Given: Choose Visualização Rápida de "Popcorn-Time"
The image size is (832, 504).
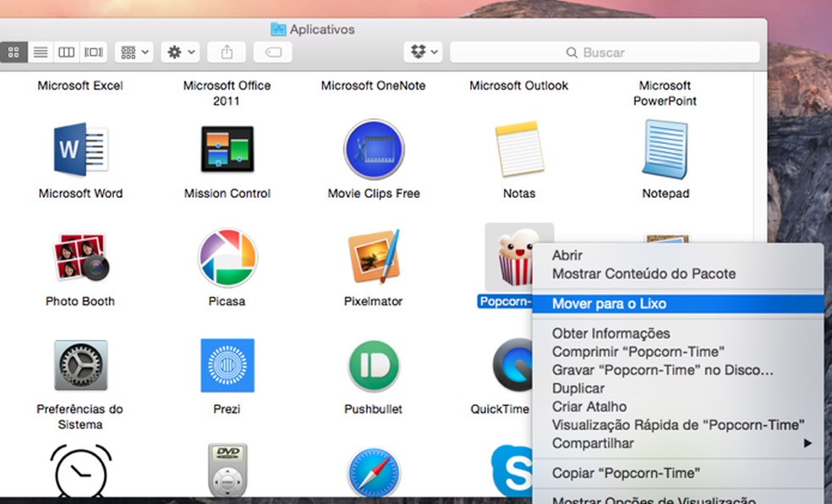Looking at the screenshot, I should coord(678,425).
